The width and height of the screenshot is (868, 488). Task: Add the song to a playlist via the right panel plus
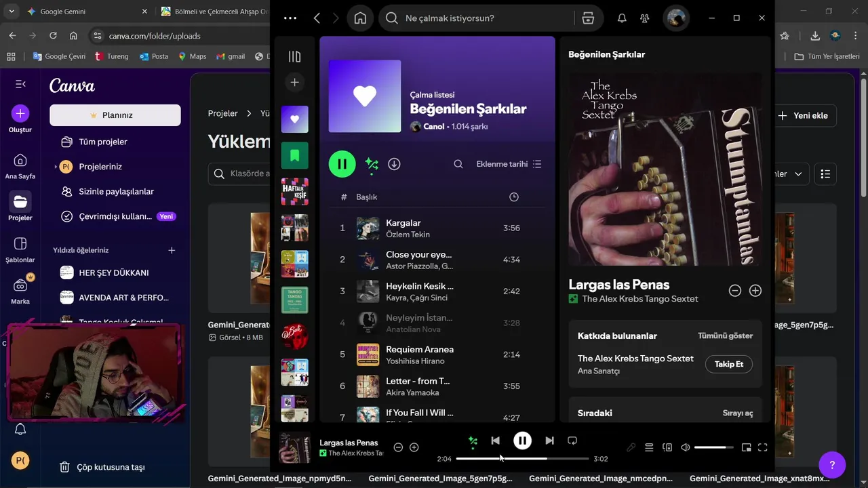click(755, 291)
